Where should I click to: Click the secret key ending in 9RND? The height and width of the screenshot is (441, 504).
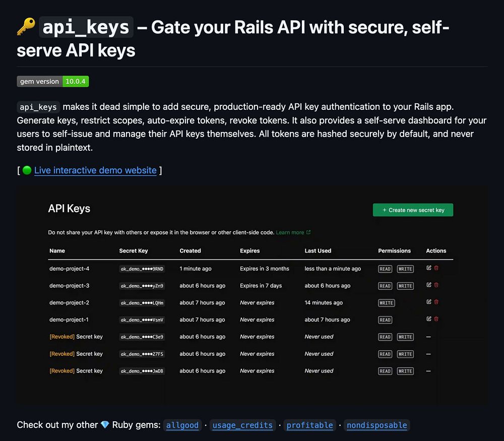click(142, 269)
